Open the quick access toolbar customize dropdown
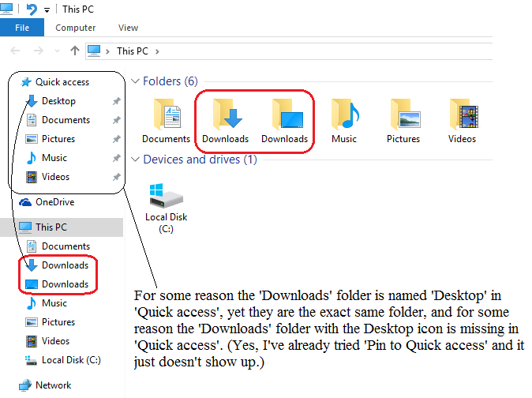 point(47,10)
